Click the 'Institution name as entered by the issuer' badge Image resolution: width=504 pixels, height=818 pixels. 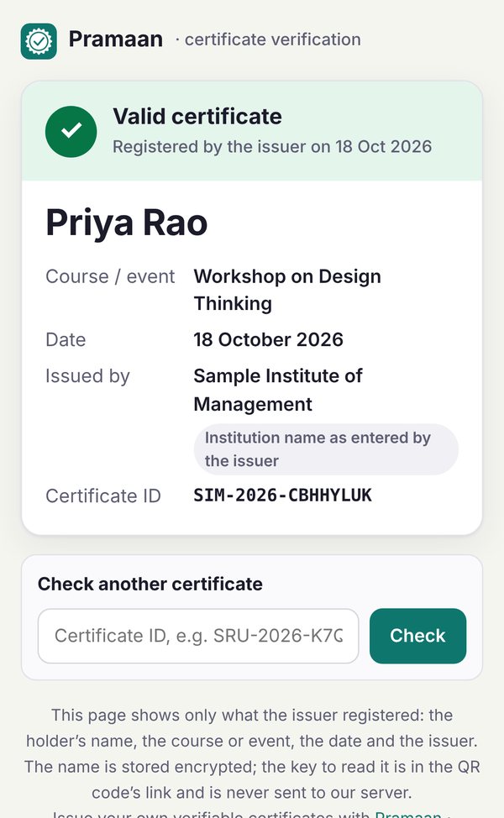pos(326,449)
